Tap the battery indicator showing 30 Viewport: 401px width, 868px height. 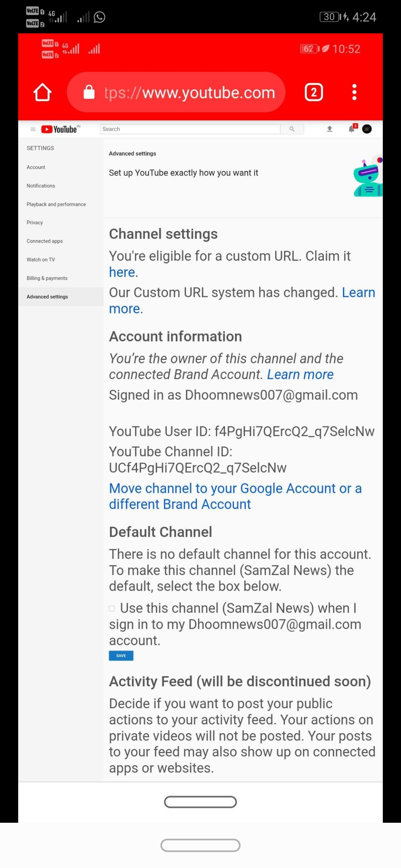[330, 17]
